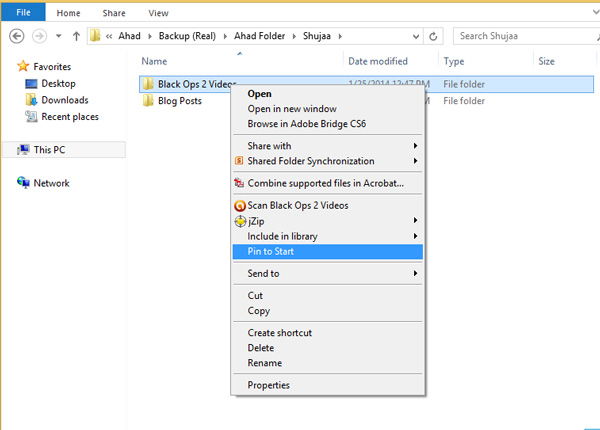
Task: Go up one folder level
Action: 76,36
